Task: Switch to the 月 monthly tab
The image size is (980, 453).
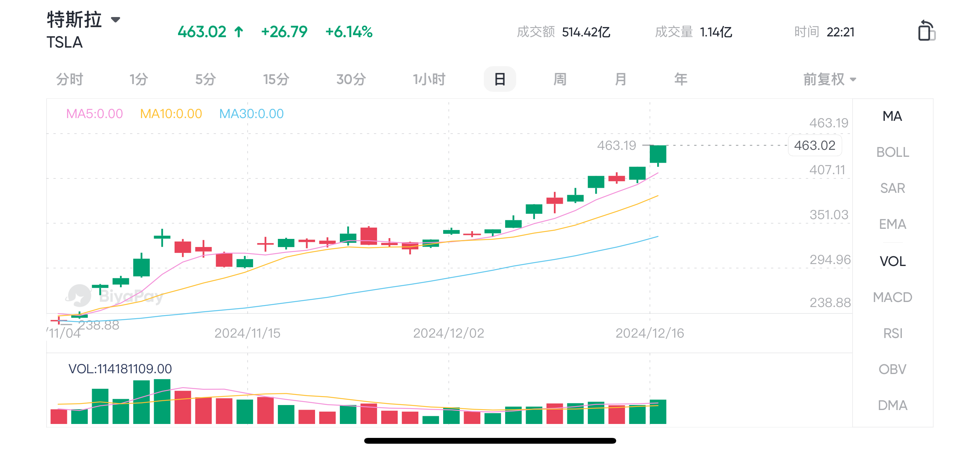Action: [x=620, y=79]
